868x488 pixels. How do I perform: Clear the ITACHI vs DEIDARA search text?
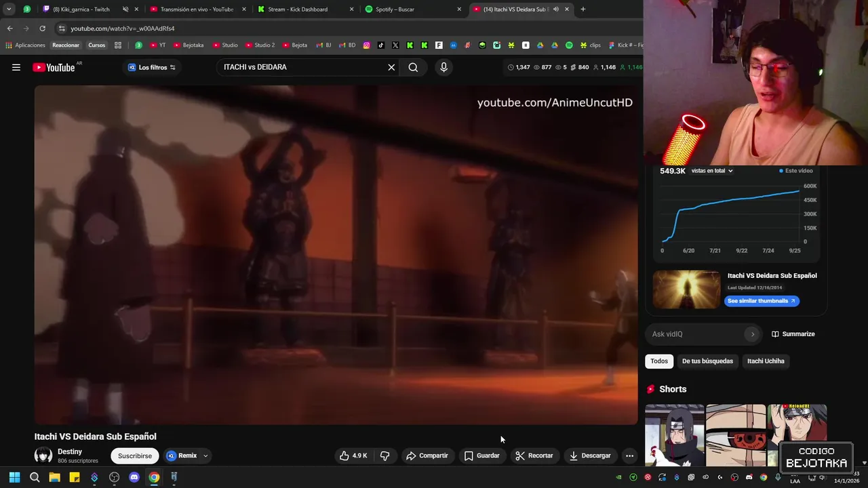click(x=391, y=67)
